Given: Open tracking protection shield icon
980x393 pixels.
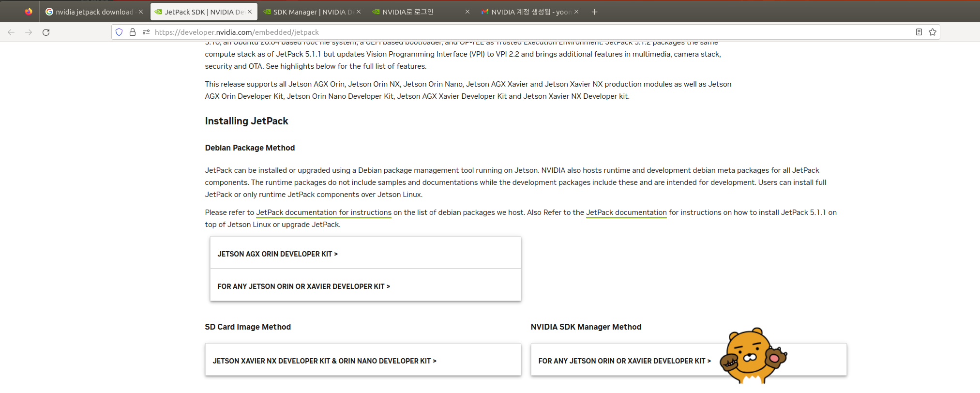Looking at the screenshot, I should click(x=119, y=32).
